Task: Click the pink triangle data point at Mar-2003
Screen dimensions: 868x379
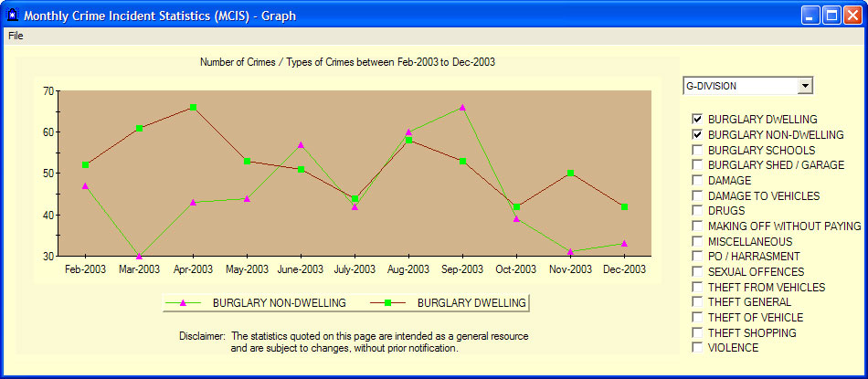Action: pyautogui.click(x=139, y=256)
